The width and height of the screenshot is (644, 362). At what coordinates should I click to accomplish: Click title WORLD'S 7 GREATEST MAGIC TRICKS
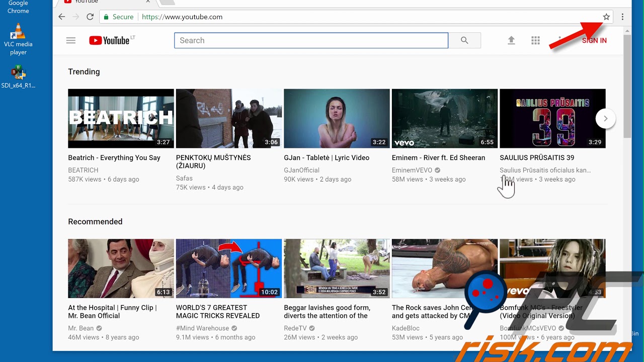point(218,312)
